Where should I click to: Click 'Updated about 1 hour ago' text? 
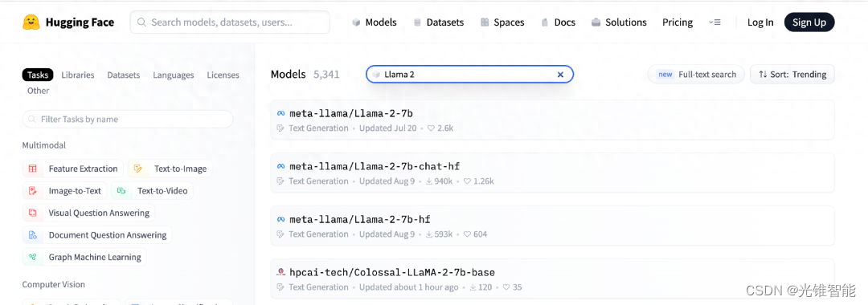click(x=408, y=287)
